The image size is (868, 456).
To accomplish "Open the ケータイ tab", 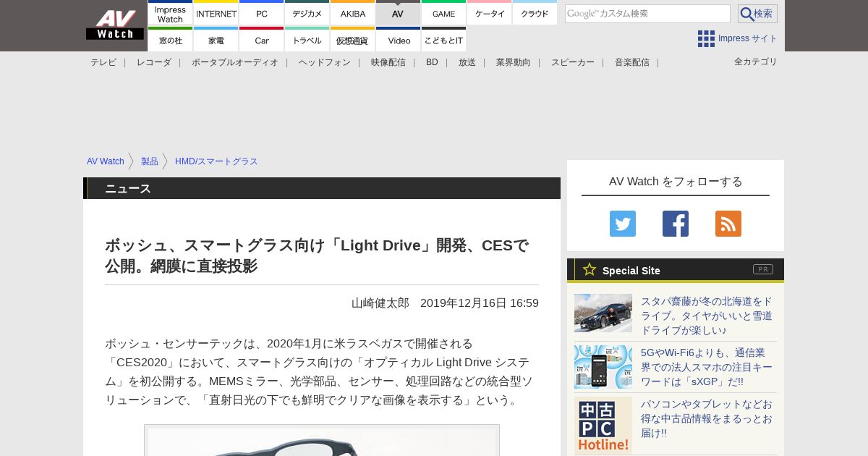I will coord(490,13).
